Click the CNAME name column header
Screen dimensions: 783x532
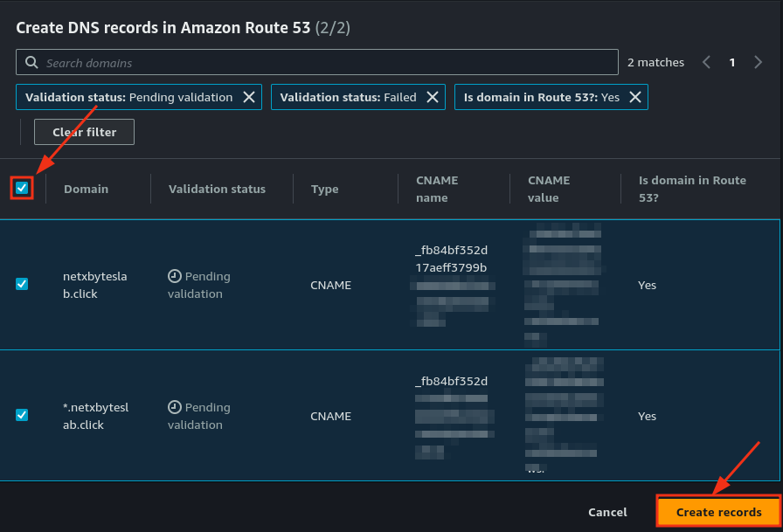437,189
